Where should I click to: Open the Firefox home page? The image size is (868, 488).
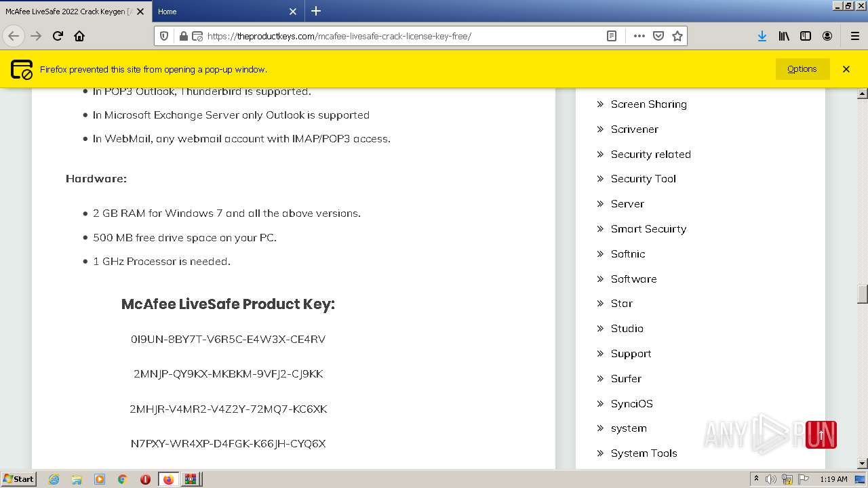[x=79, y=36]
